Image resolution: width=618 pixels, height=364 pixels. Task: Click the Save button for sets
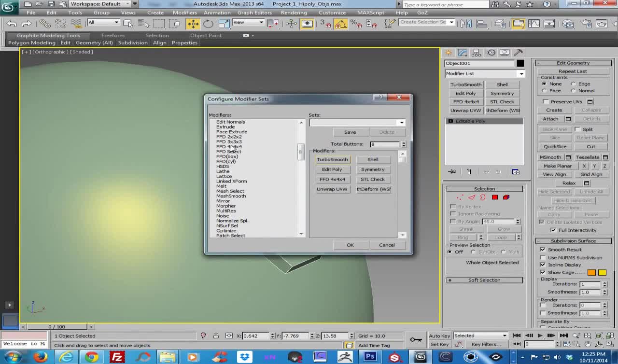[350, 132]
